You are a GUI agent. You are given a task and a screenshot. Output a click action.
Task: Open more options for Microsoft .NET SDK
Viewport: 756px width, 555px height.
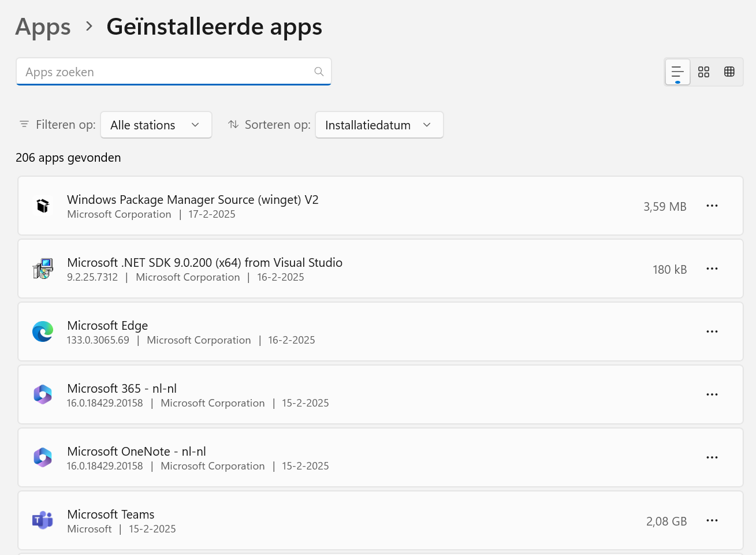pos(712,269)
